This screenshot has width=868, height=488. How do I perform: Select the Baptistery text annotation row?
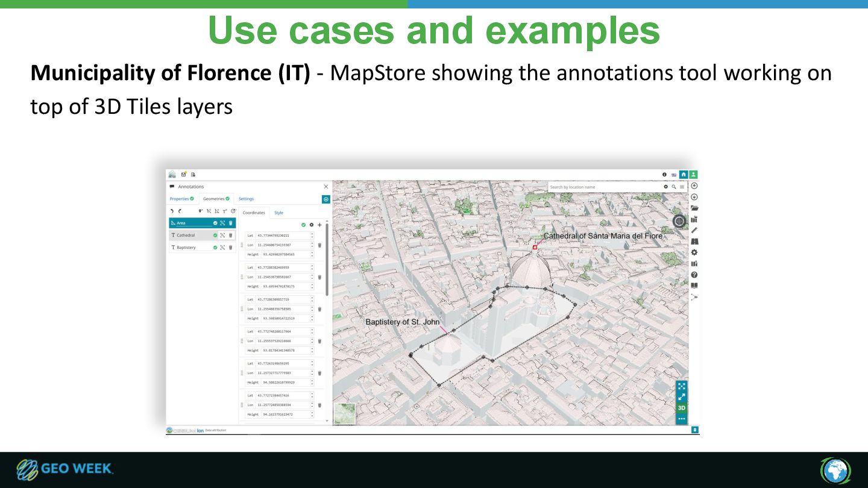(187, 248)
